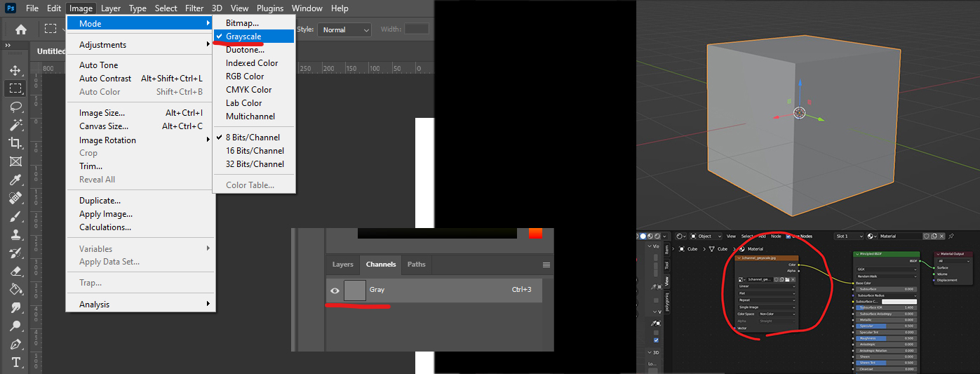The height and width of the screenshot is (374, 980).
Task: Select checked 8 Bits/Channel option
Action: (x=253, y=138)
